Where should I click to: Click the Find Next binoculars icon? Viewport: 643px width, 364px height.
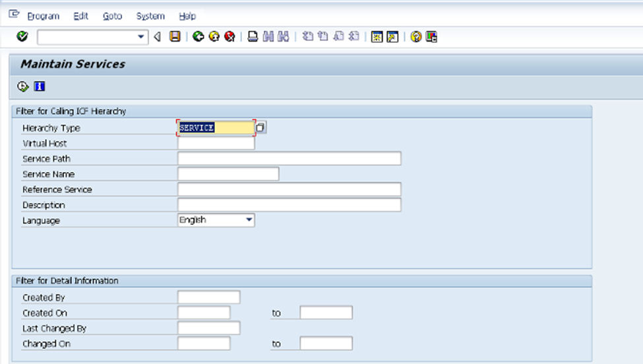point(284,36)
